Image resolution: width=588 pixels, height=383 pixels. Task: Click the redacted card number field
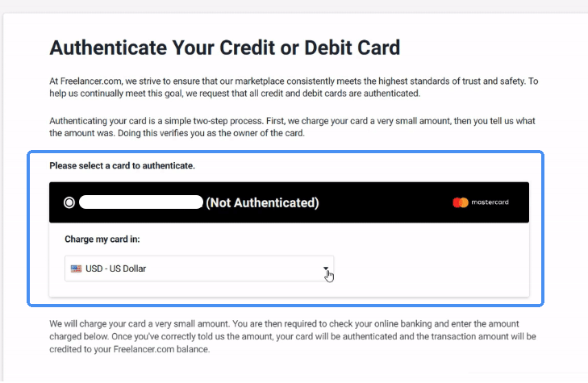tap(141, 202)
